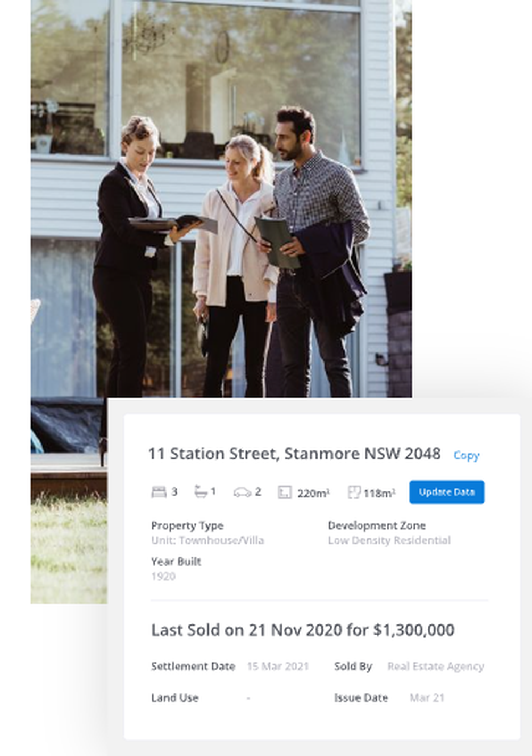
Task: Click the land size icon
Action: coord(285,492)
